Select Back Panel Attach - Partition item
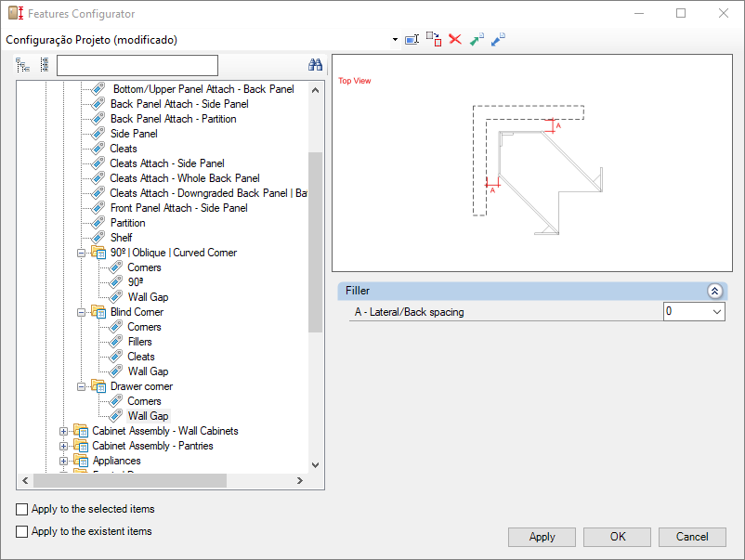745x560 pixels. pyautogui.click(x=173, y=119)
